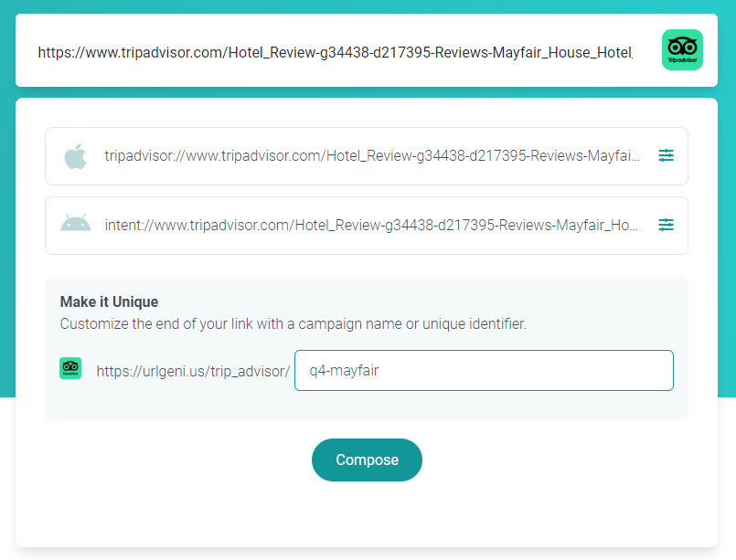Click the Make it Unique heading
This screenshot has height=560, width=736.
coord(109,301)
